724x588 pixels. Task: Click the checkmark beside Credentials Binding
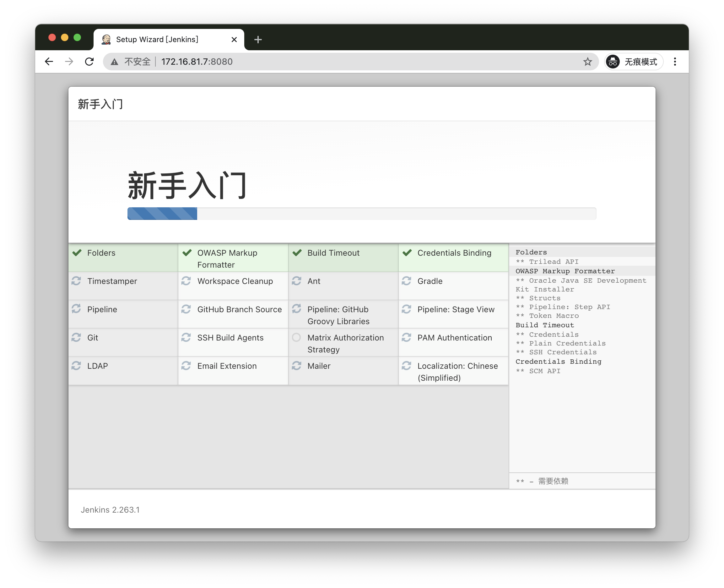tap(407, 253)
